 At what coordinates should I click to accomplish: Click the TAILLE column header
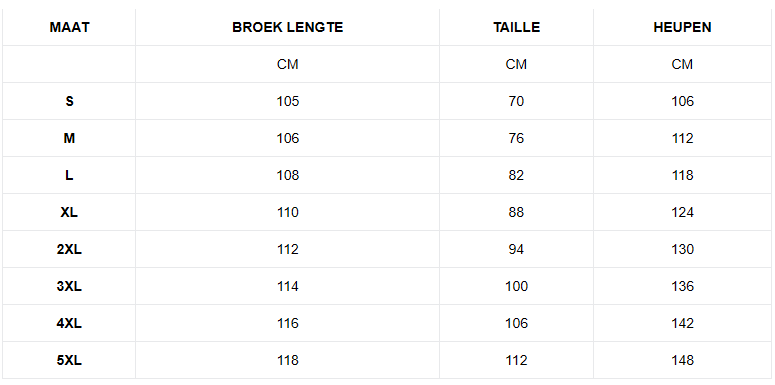point(517,27)
